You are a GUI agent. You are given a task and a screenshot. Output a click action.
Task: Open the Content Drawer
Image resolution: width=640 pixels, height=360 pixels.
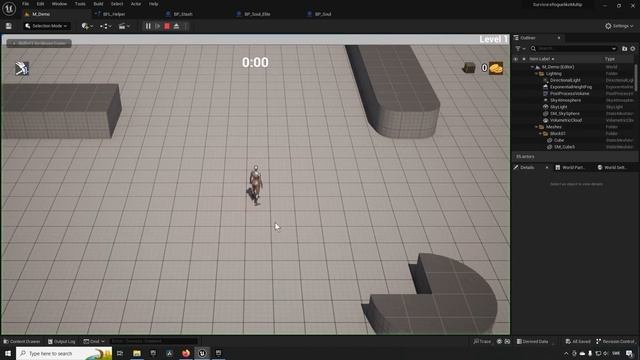pyautogui.click(x=22, y=342)
